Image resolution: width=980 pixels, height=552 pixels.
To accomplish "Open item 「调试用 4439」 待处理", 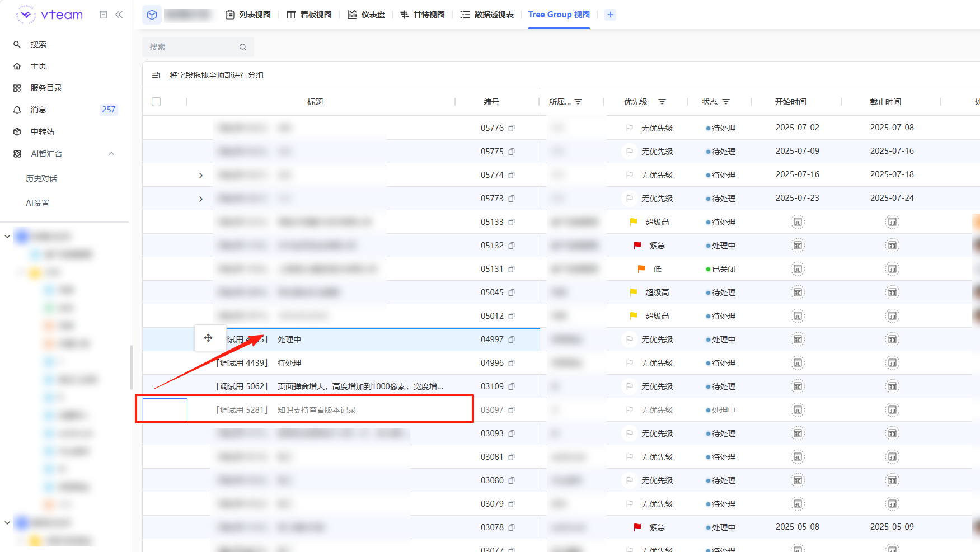I will [x=259, y=363].
